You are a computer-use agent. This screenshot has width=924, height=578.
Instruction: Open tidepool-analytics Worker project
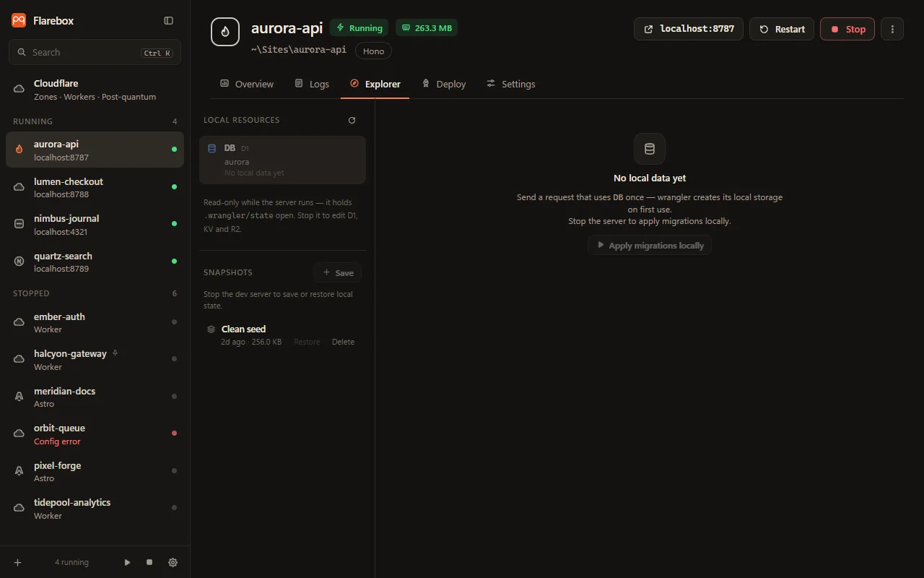[x=95, y=509]
